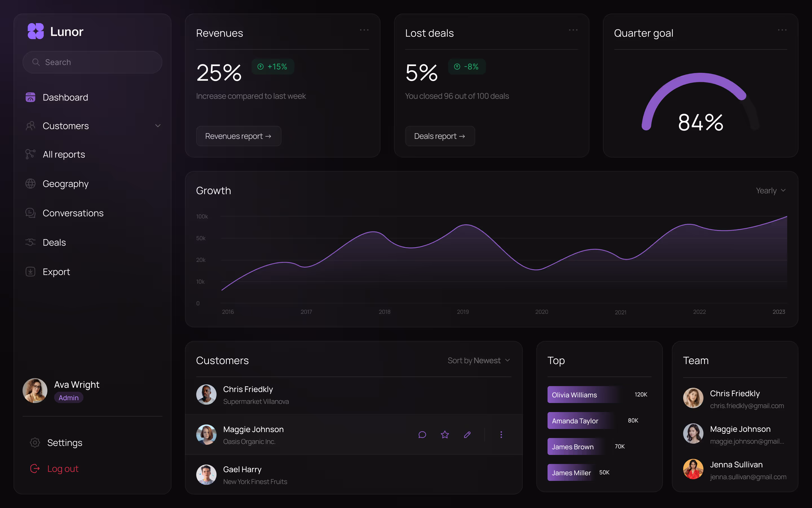This screenshot has width=812, height=508.
Task: Click Maggie Johnson team avatar
Action: 693,433
